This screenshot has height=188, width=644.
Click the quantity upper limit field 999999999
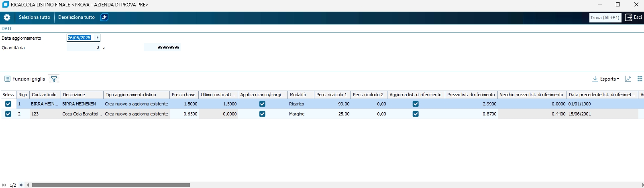coord(162,47)
